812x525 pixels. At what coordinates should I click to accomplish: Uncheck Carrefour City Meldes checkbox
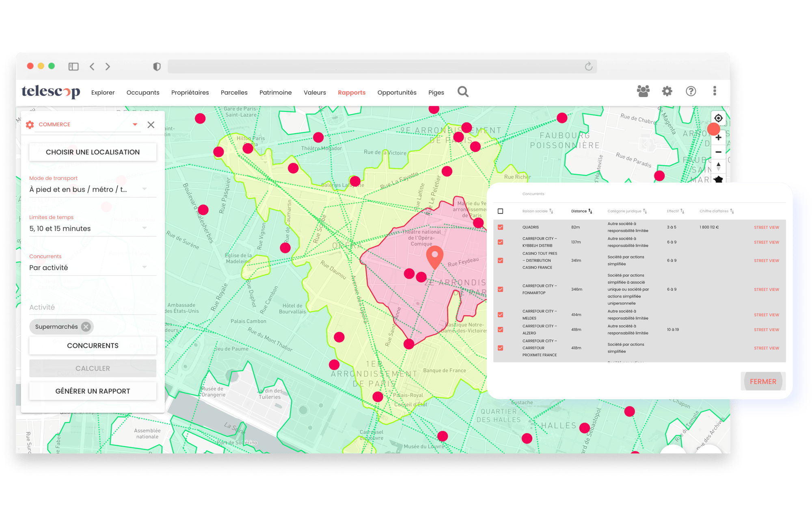[x=500, y=315]
